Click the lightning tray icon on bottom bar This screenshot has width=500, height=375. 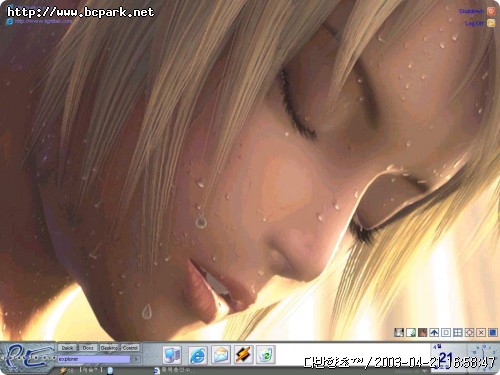pos(62,370)
